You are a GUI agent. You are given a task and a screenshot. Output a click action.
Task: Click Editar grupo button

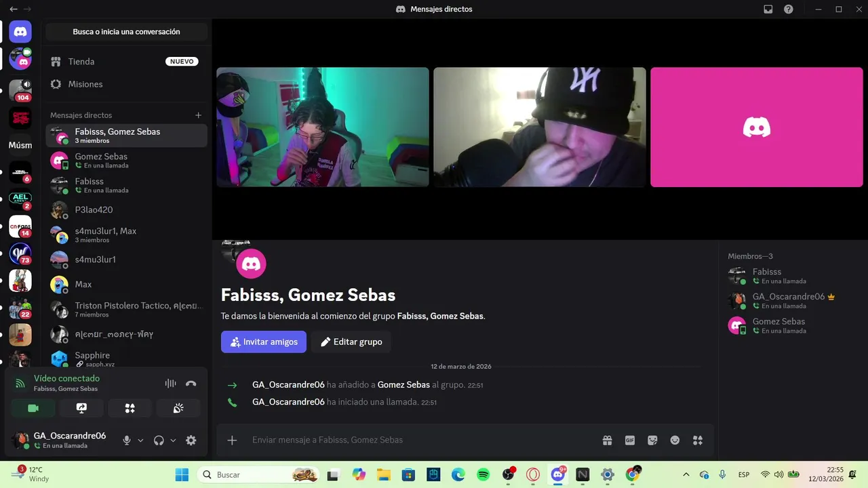351,342
